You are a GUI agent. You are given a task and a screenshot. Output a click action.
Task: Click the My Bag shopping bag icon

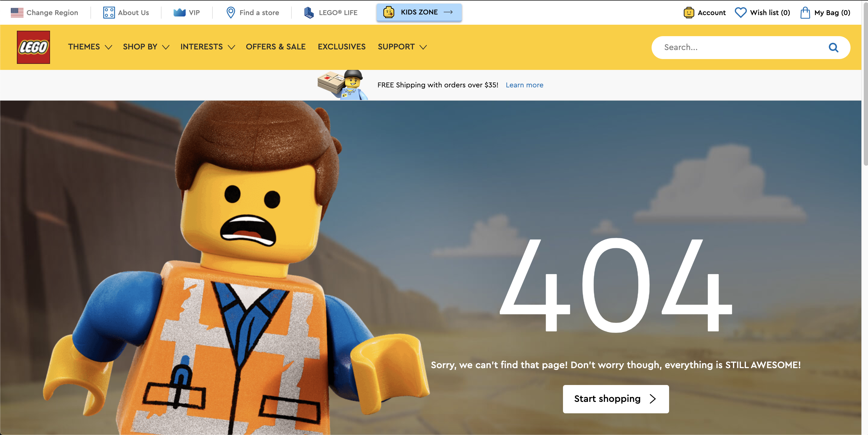click(805, 12)
